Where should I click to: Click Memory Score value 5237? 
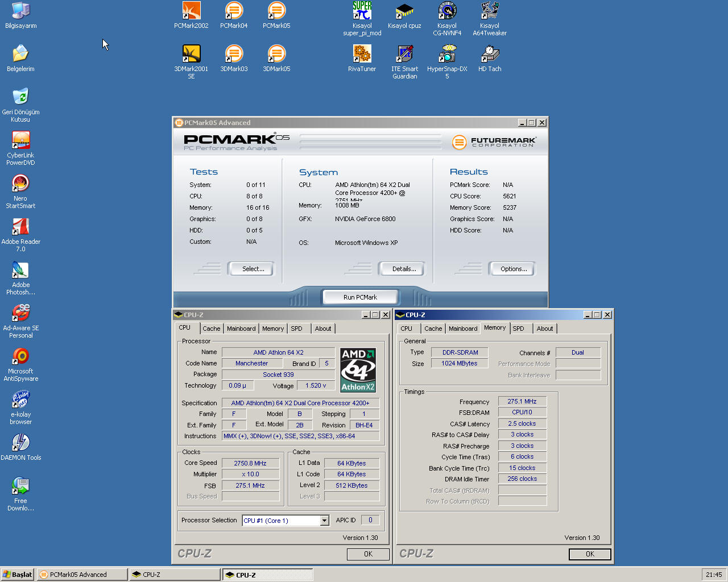[510, 207]
